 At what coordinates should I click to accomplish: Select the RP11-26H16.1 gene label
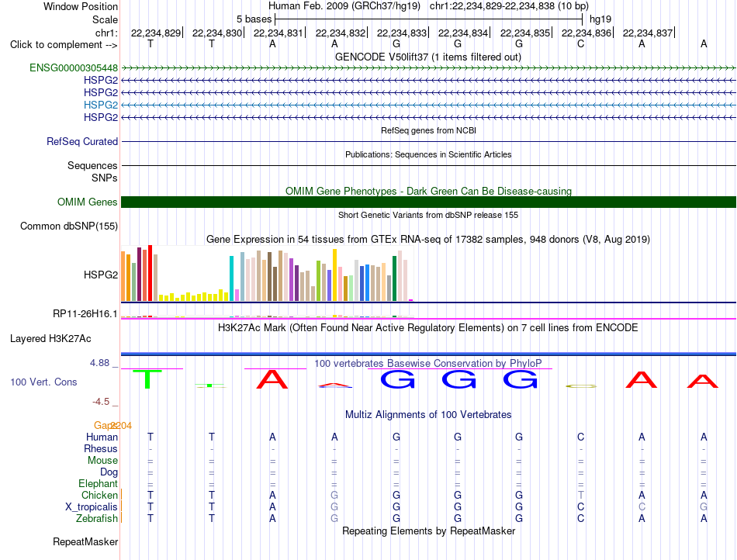(x=85, y=314)
